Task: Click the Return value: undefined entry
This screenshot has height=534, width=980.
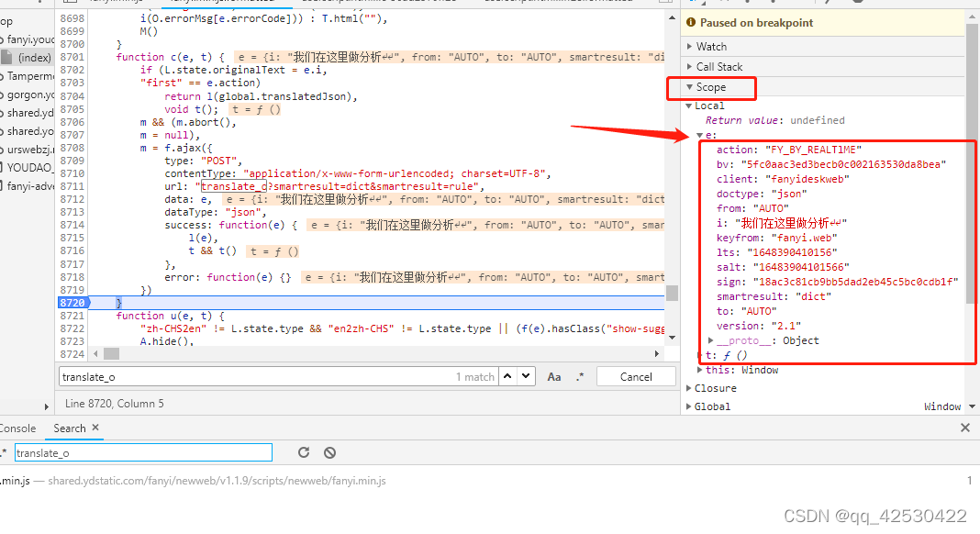Action: pyautogui.click(x=775, y=120)
